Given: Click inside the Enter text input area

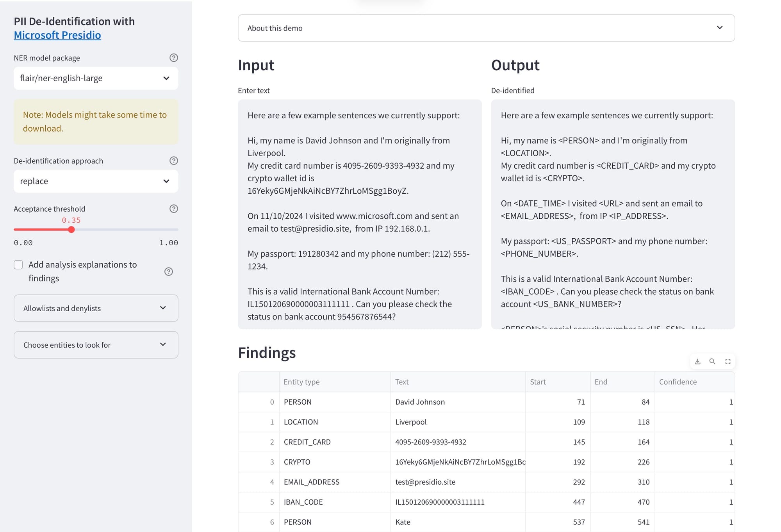Looking at the screenshot, I should (359, 214).
